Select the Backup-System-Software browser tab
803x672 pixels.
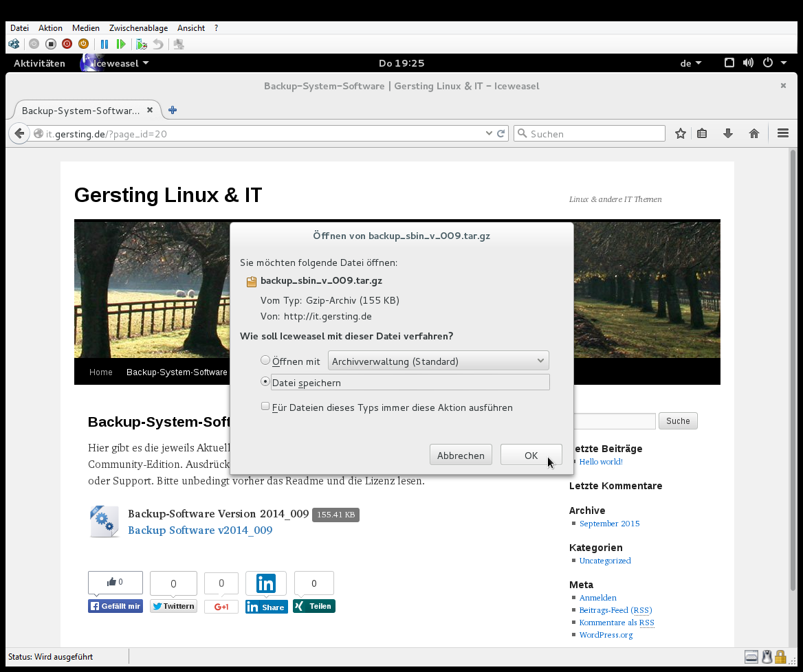coord(80,111)
